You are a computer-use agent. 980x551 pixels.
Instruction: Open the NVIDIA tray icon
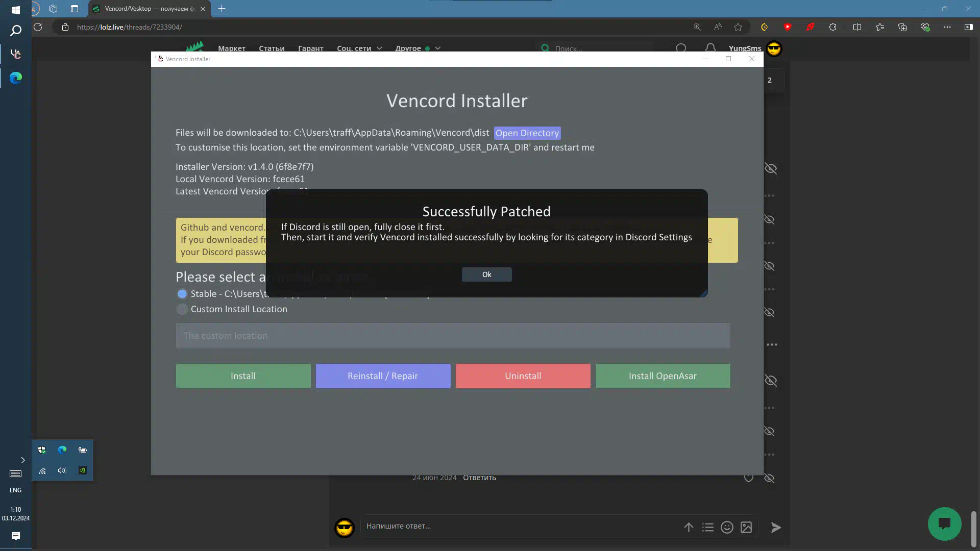coord(82,470)
